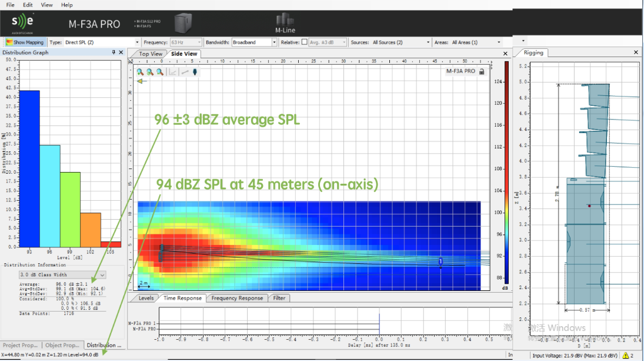Pin the Distribution Graph panel

114,52
